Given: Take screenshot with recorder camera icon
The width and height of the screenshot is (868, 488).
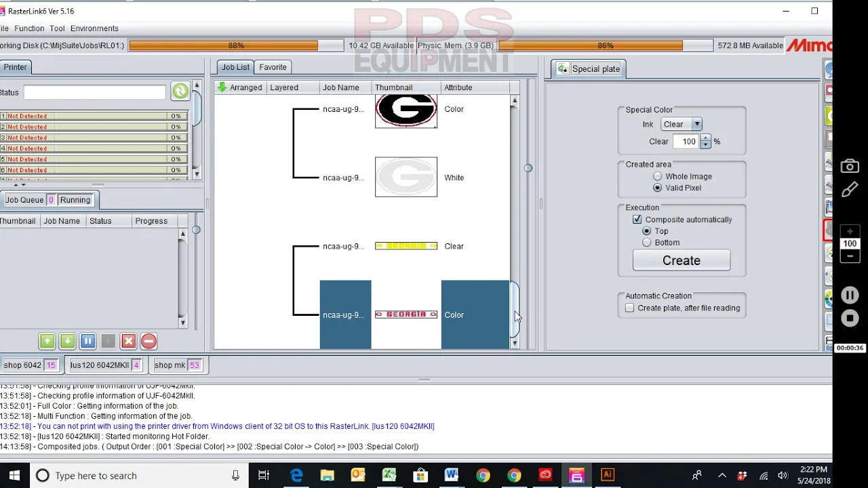Looking at the screenshot, I should coord(850,166).
